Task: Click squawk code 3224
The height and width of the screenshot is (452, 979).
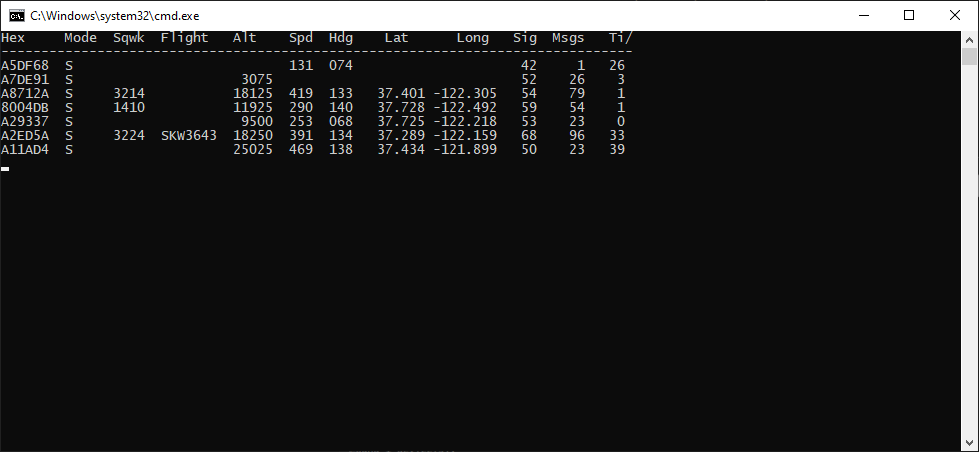Action: (x=129, y=135)
